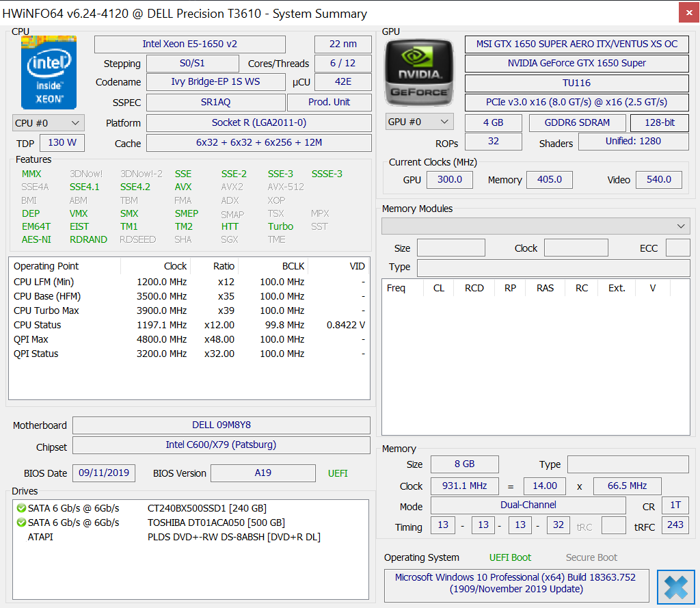Viewport: 700px width, 608px height.
Task: Select the CPU Turbo Max row
Action: (189, 311)
